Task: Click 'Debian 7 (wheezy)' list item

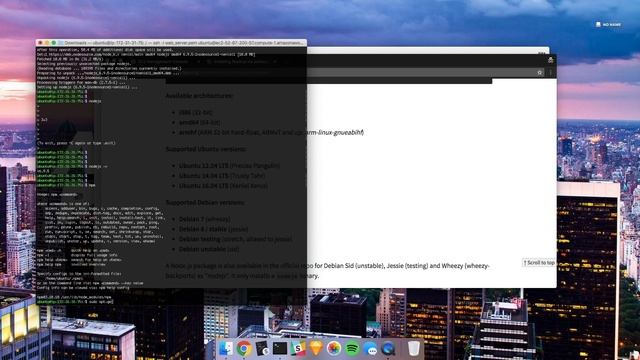Action: click(x=204, y=219)
